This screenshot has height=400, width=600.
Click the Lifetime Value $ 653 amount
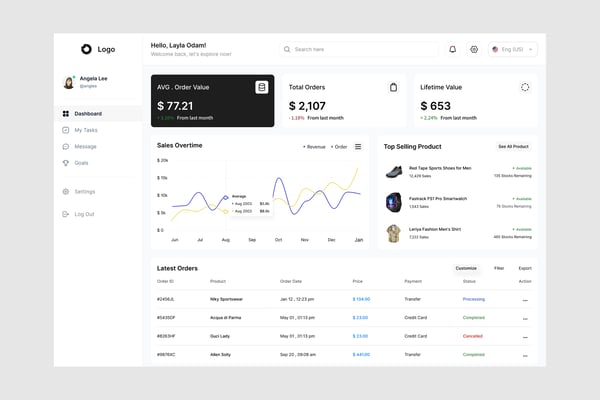435,106
